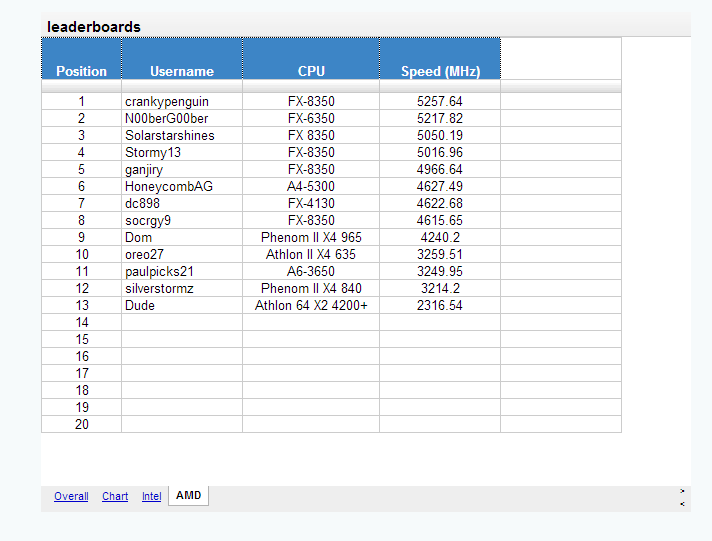Click the FX-4130 CPU cell
This screenshot has width=712, height=541.
coord(311,203)
